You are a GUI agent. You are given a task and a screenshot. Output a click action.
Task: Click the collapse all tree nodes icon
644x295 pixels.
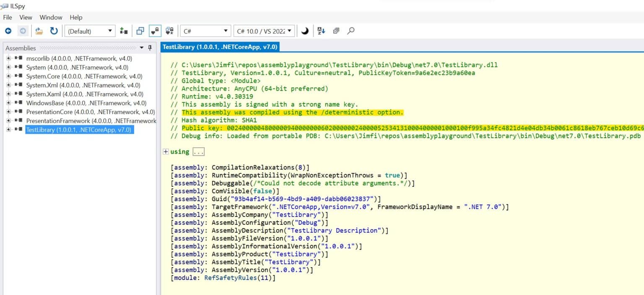point(336,31)
